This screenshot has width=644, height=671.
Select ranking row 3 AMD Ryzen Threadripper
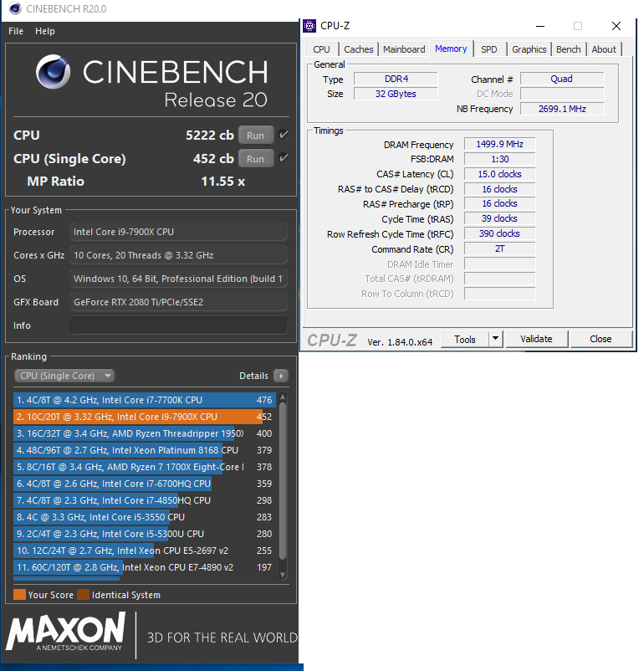[x=145, y=433]
